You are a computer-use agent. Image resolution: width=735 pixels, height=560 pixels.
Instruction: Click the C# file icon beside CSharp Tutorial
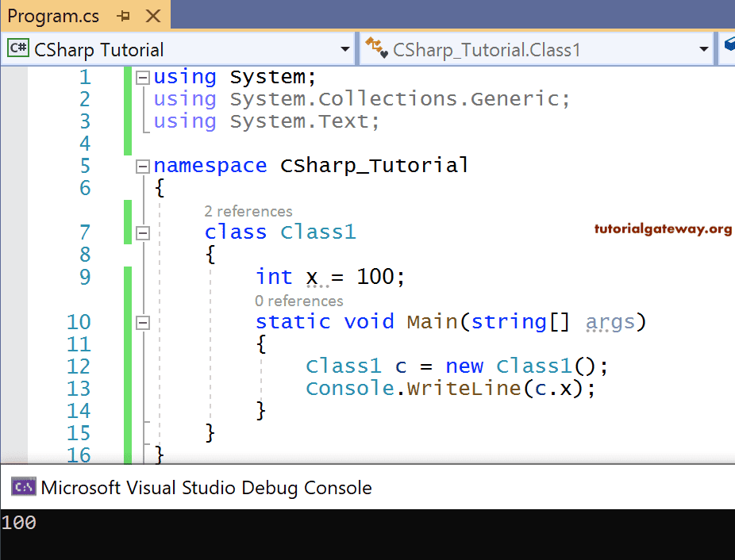pos(18,48)
